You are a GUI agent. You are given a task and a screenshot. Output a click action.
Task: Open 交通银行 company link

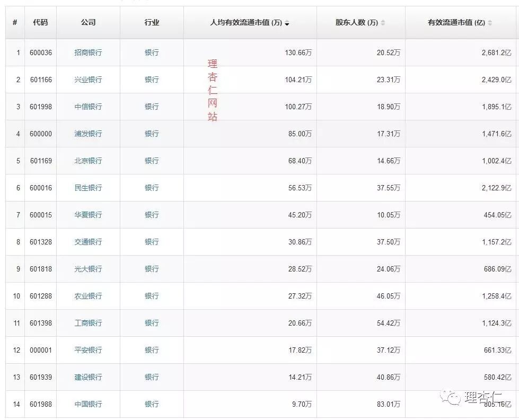point(88,242)
